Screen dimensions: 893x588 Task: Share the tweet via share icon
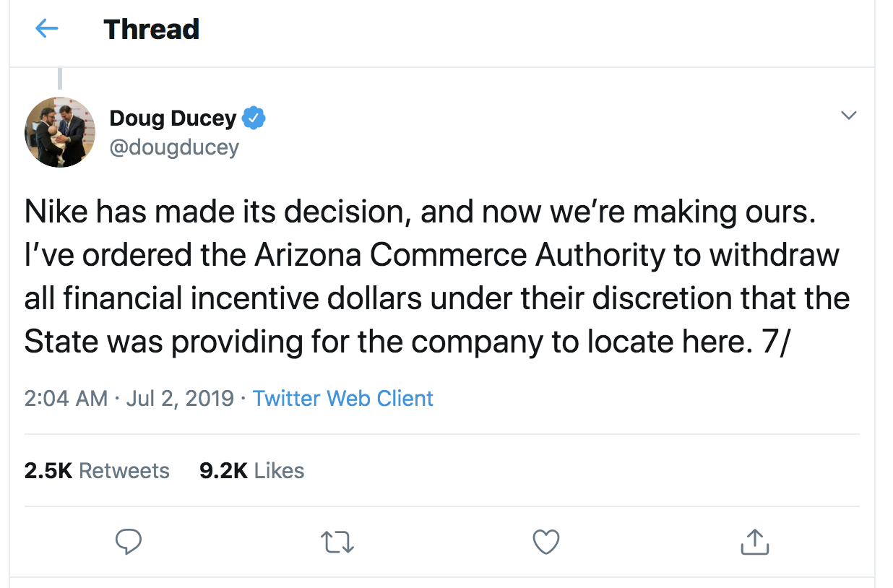pos(754,542)
